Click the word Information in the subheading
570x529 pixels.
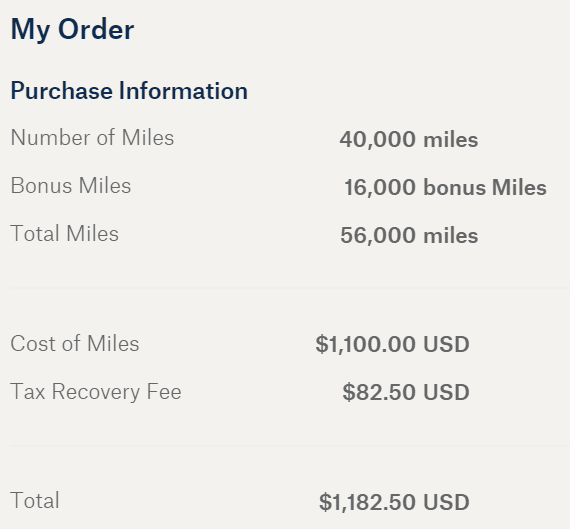click(184, 91)
